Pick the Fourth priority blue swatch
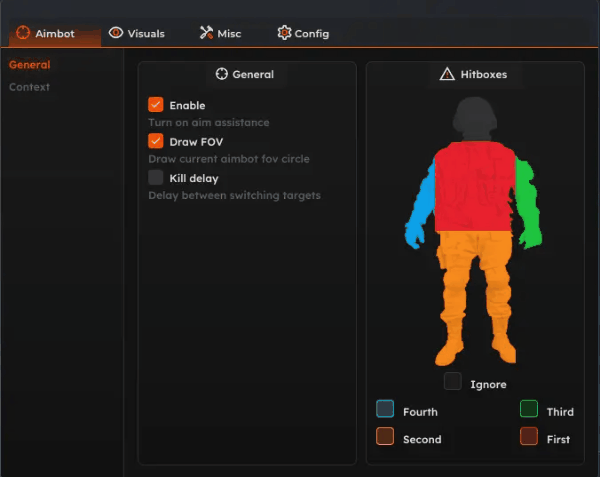This screenshot has height=477, width=600. pyautogui.click(x=385, y=409)
